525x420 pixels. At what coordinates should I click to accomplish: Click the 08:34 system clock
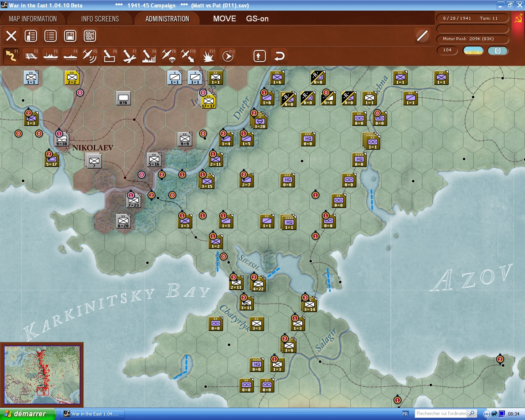point(514,414)
